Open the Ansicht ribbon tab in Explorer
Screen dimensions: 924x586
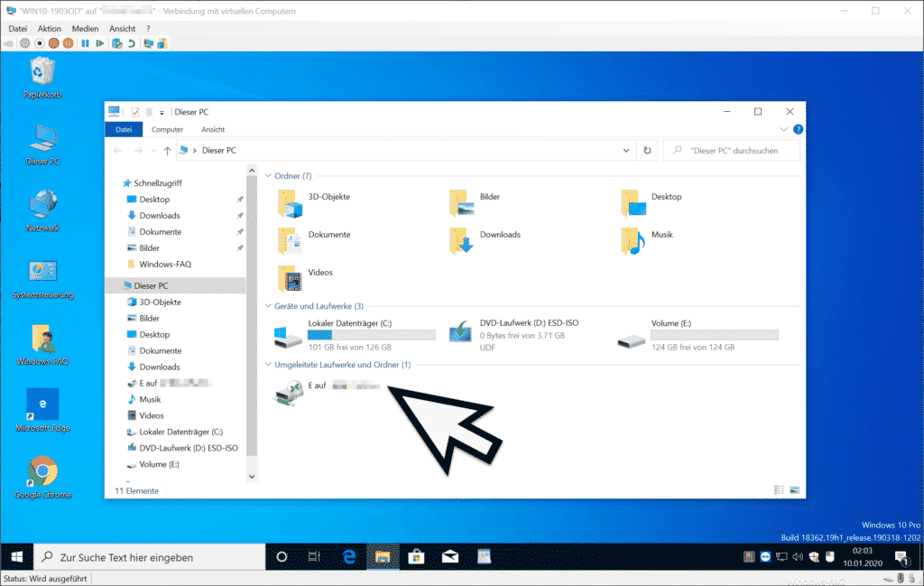coord(213,129)
